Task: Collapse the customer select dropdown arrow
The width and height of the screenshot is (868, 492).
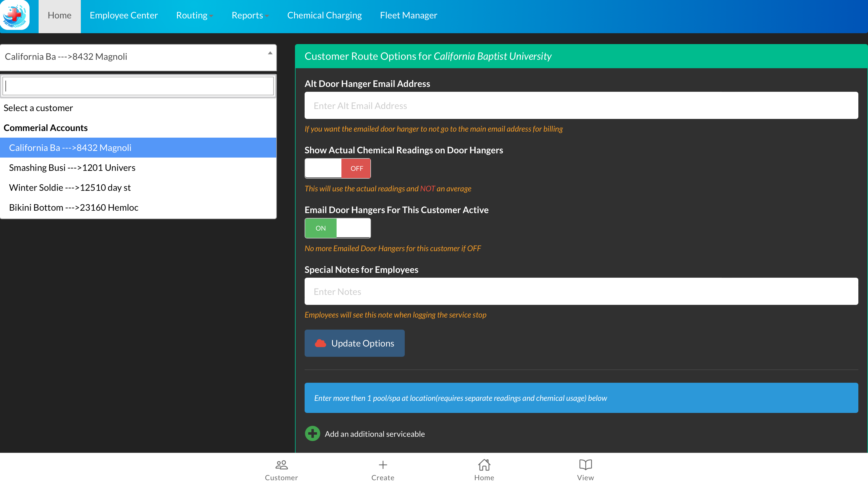Action: tap(270, 53)
